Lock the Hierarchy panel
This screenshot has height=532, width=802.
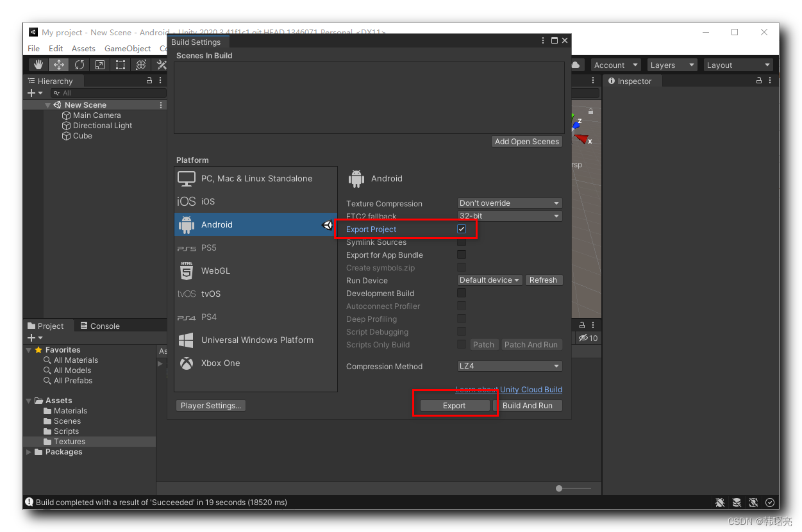point(149,81)
